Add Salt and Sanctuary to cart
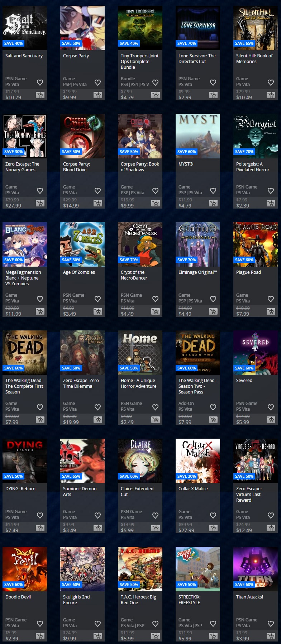Viewport: 281px width, 644px height. tap(40, 95)
